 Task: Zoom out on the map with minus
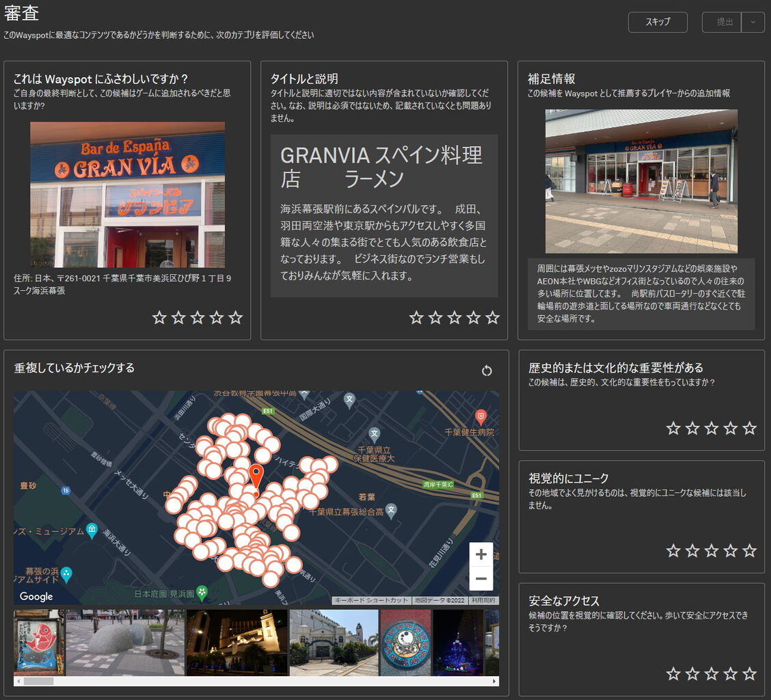(481, 578)
